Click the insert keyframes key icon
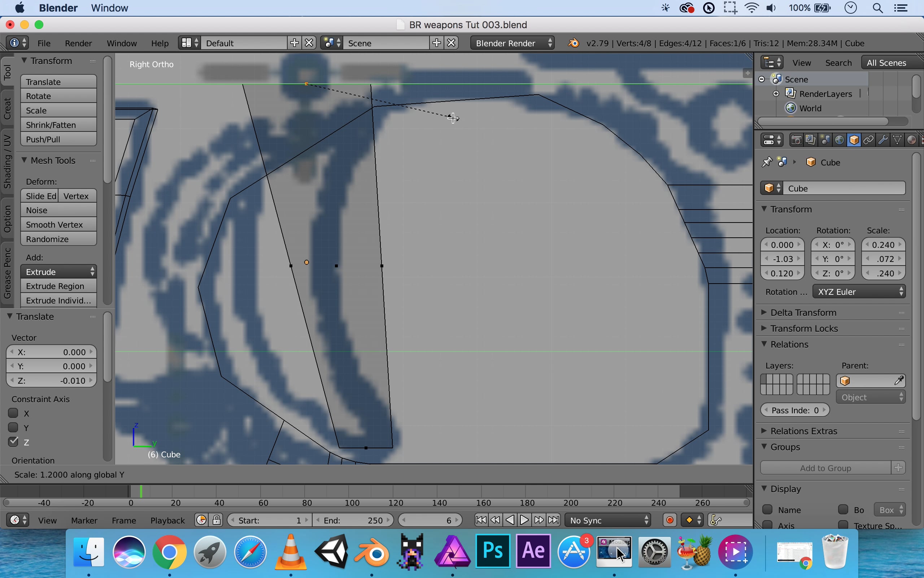The width and height of the screenshot is (924, 578). pyautogui.click(x=716, y=520)
